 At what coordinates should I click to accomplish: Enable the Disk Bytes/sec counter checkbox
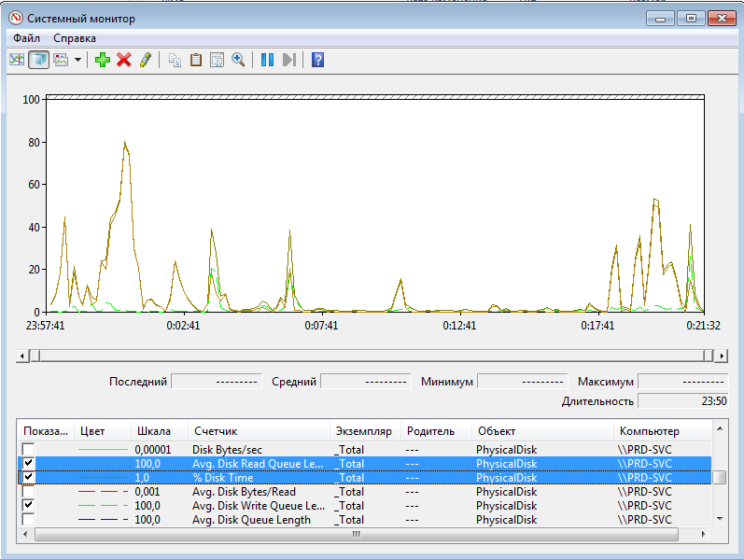tap(28, 450)
